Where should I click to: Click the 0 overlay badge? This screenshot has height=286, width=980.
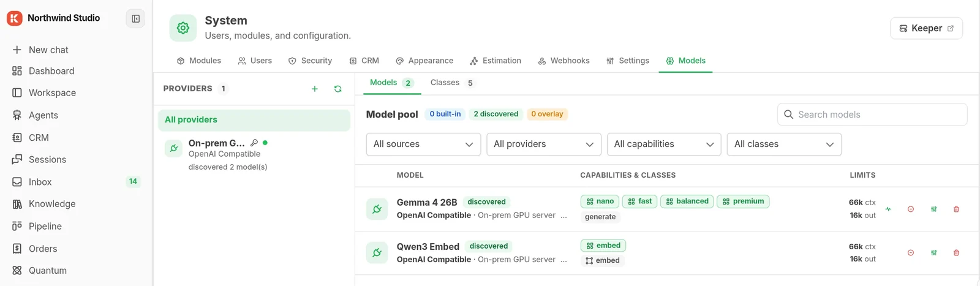[547, 114]
